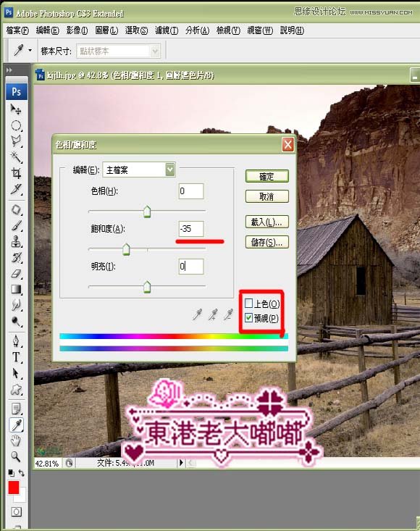Image resolution: width=420 pixels, height=531 pixels.
Task: Pick the subtract-from-sample eyedropper in dialog
Action: (x=228, y=314)
